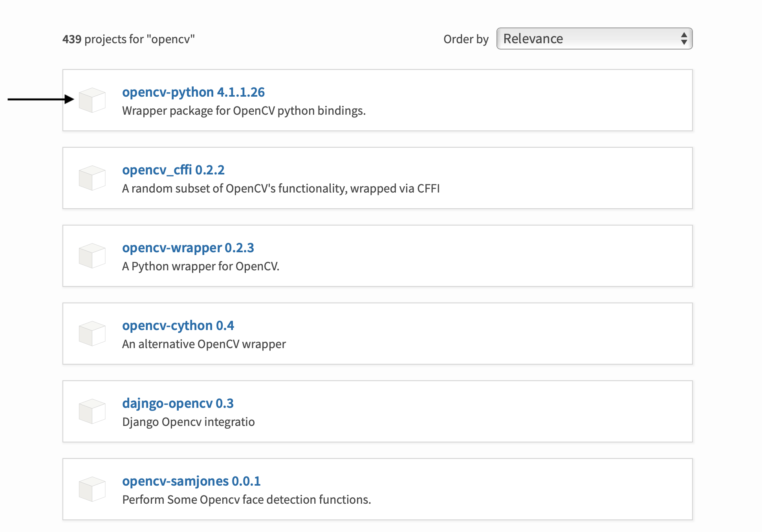
Task: Select description 'A Python wrapper for OpenCV.'
Action: 201,266
